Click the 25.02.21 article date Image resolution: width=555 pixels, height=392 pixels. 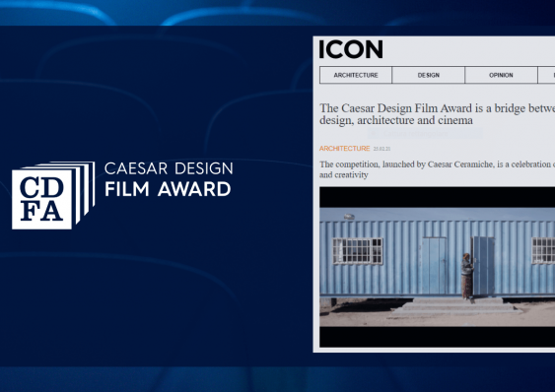[x=382, y=149]
